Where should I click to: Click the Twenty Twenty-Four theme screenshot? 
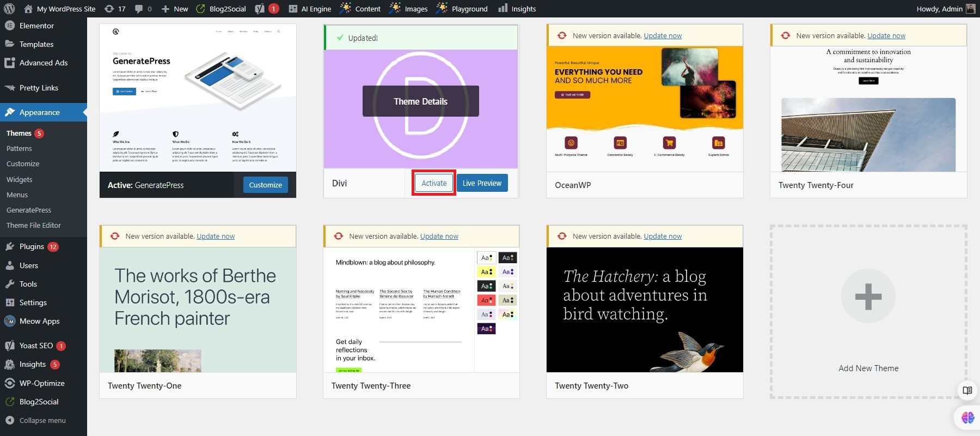pyautogui.click(x=868, y=109)
